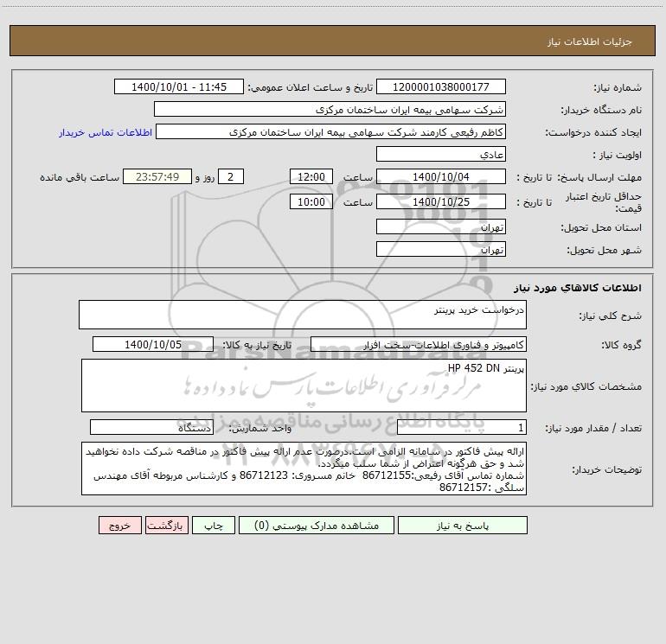Click quantity field showing 1
666x644 pixels.
pyautogui.click(x=462, y=428)
